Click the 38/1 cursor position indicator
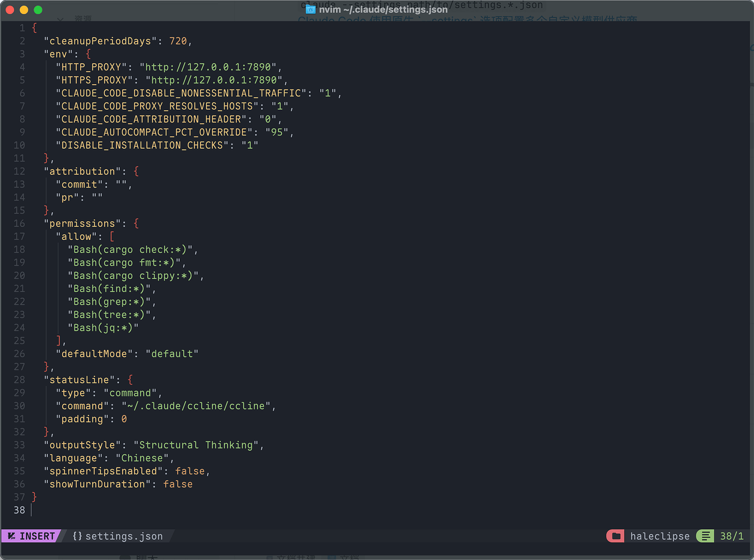 click(732, 536)
